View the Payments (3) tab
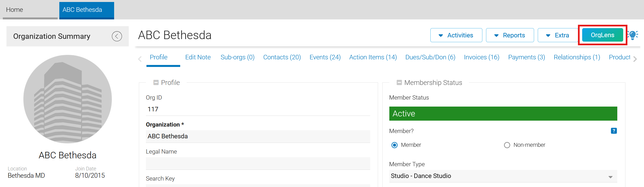 pos(527,57)
